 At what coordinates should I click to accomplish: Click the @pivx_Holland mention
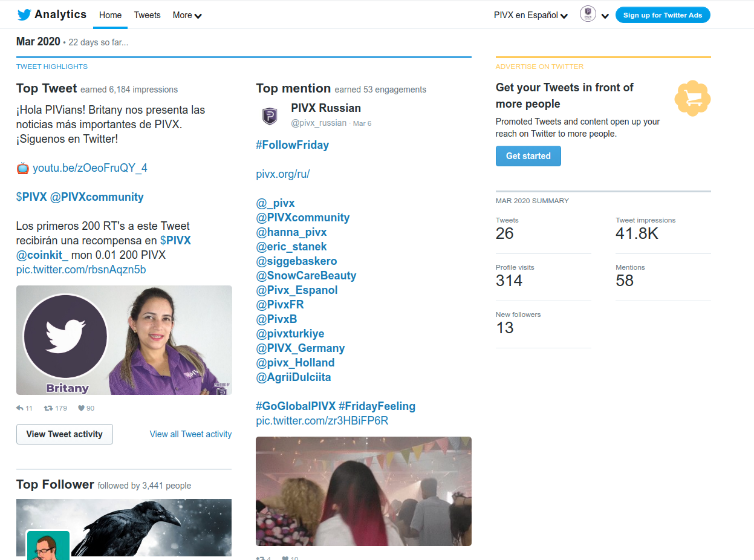(x=295, y=363)
